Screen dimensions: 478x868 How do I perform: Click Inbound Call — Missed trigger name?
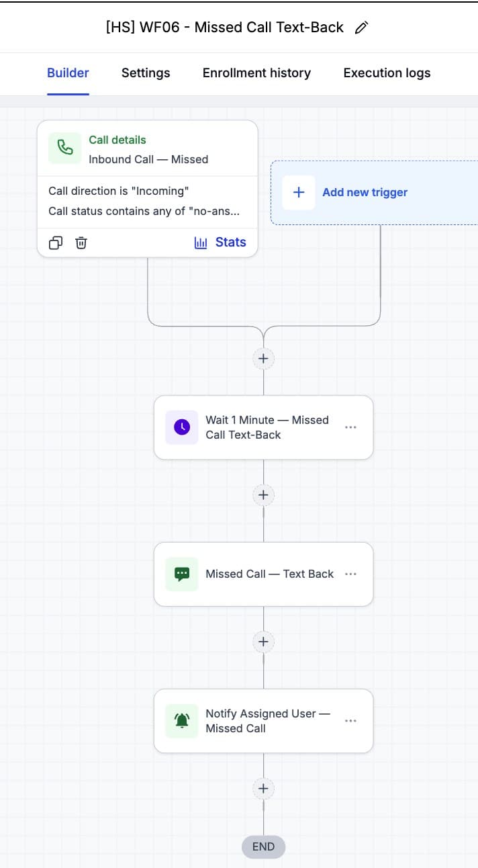tap(148, 159)
